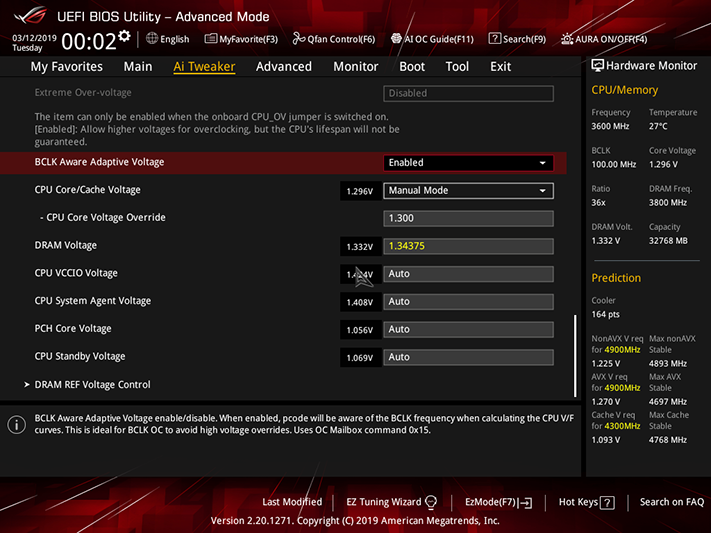
Task: Click the globe language icon
Action: tap(152, 39)
